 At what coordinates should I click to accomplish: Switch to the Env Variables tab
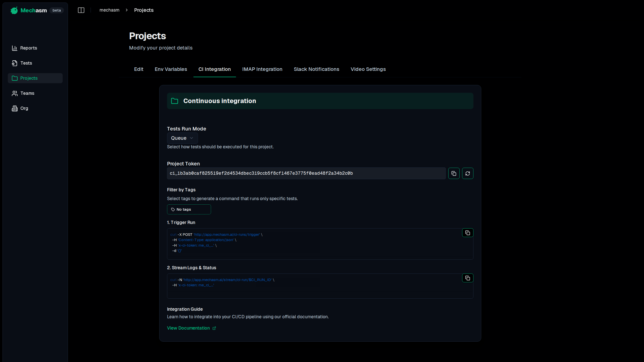coord(171,69)
